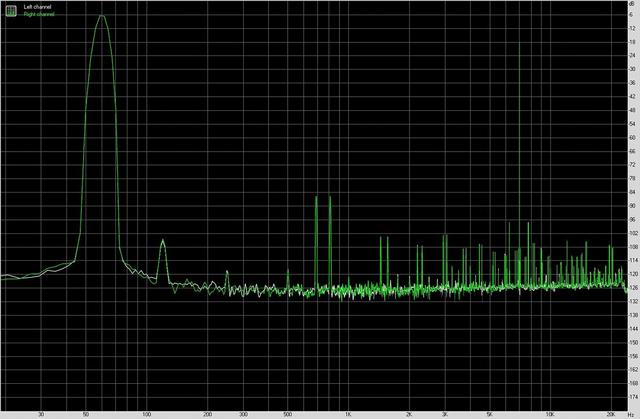Select the Right channel legend label

pyautogui.click(x=39, y=14)
